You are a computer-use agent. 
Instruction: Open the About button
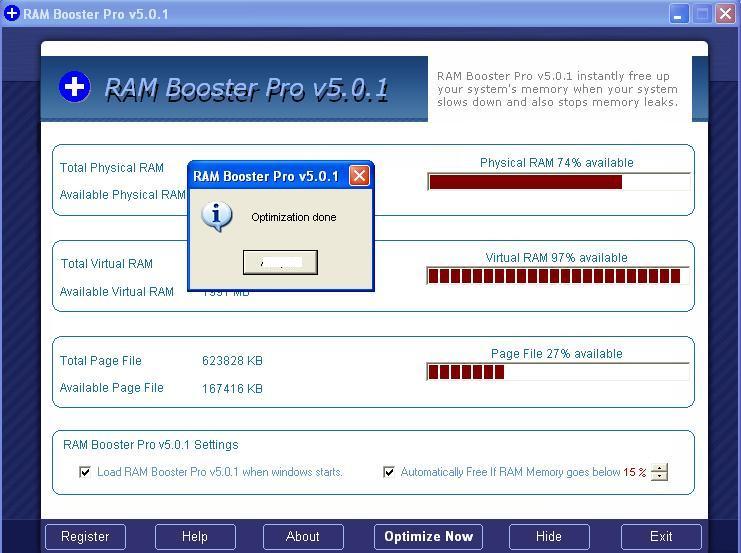pos(303,537)
